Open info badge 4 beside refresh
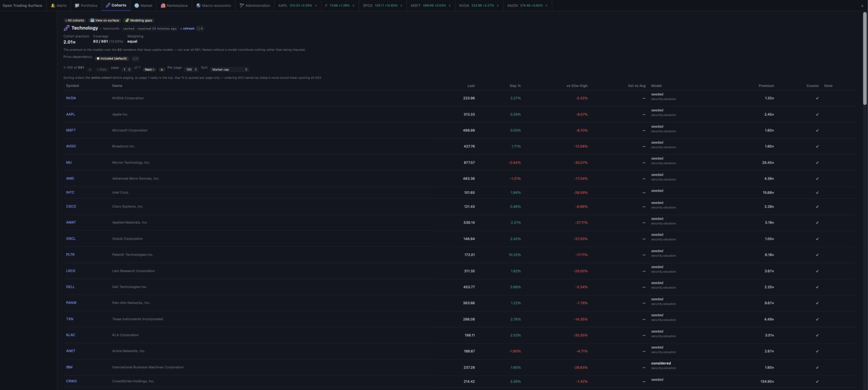The width and height of the screenshot is (868, 390). click(x=200, y=28)
